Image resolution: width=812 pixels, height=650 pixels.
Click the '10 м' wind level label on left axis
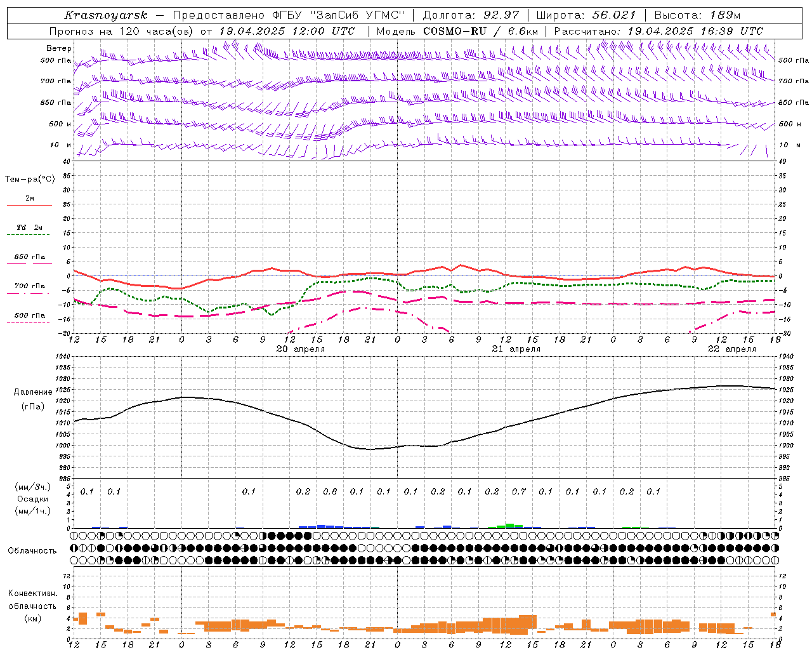[61, 145]
